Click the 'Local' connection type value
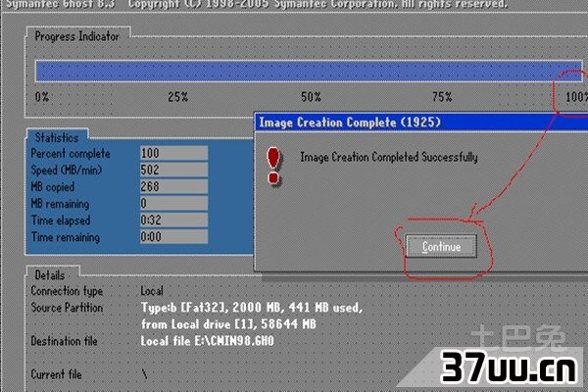This screenshot has width=588, height=392. pyautogui.click(x=152, y=291)
